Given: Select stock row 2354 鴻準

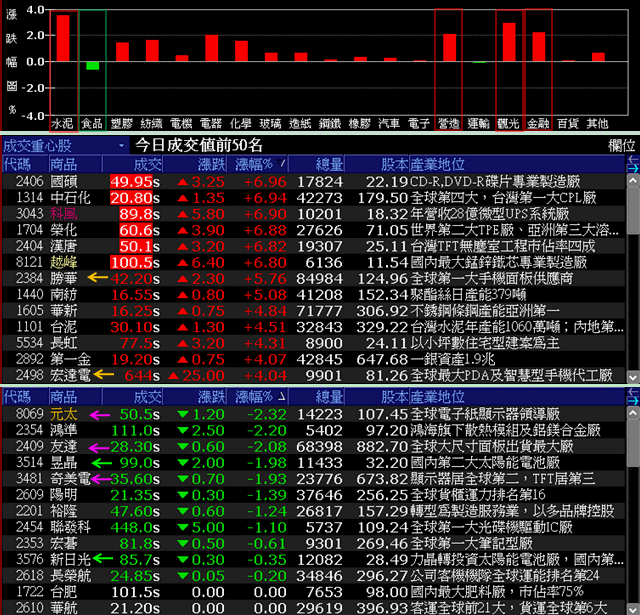Looking at the screenshot, I should (313, 430).
